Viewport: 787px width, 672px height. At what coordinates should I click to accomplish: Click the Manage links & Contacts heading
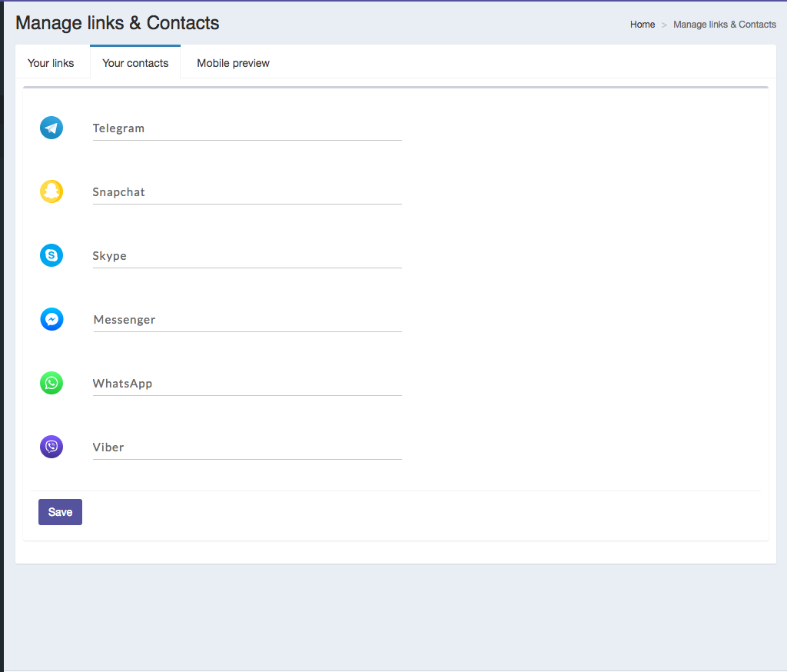pyautogui.click(x=118, y=23)
